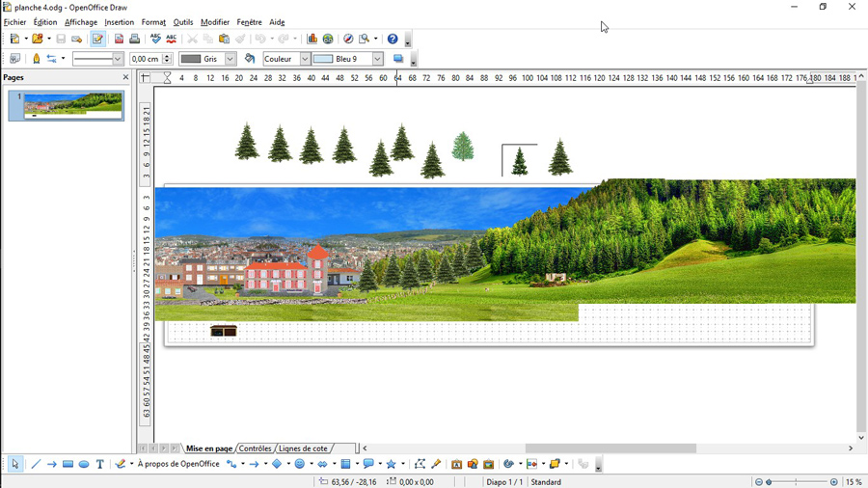Open the Format menu
The image size is (868, 488).
[x=153, y=22]
